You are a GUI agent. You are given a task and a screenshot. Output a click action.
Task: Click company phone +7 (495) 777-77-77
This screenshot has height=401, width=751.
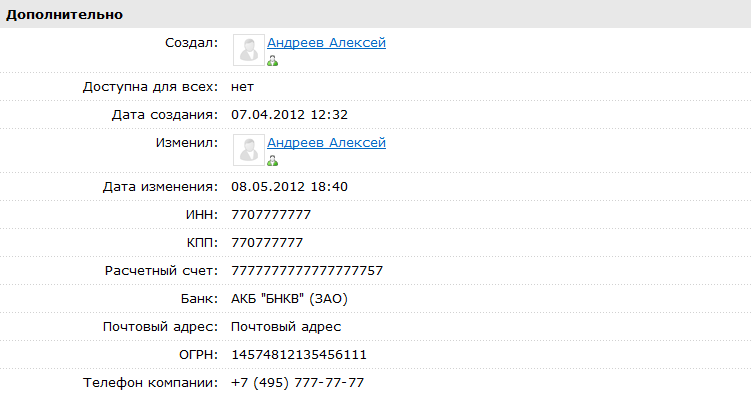coord(297,383)
